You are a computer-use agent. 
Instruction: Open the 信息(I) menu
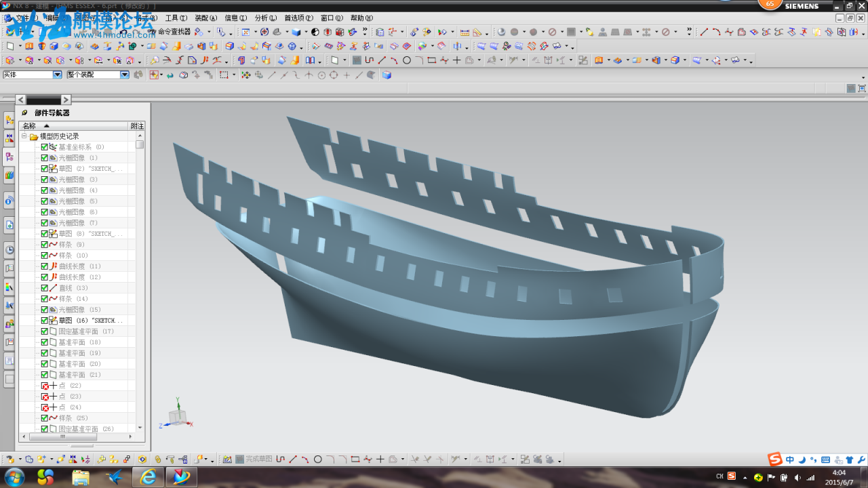[x=235, y=18]
